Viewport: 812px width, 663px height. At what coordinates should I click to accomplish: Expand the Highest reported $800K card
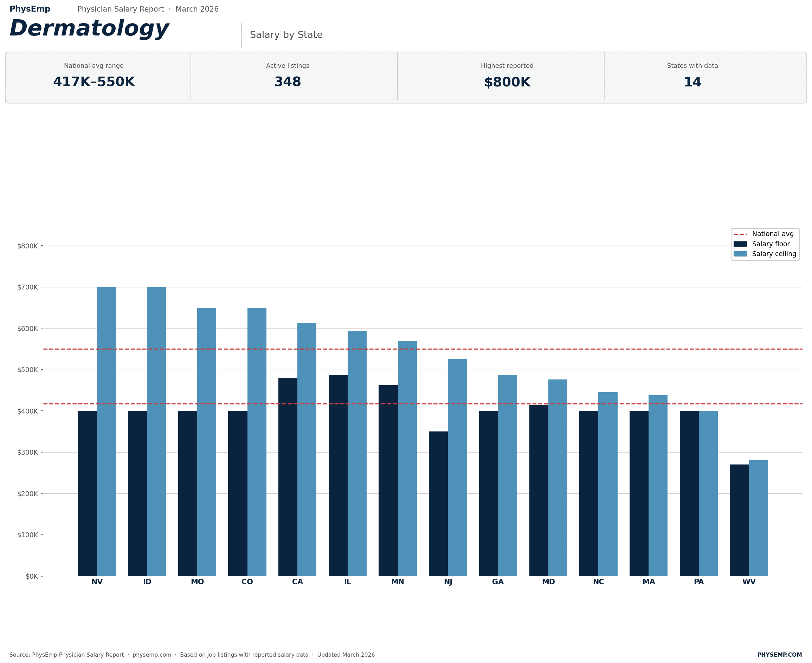[507, 76]
